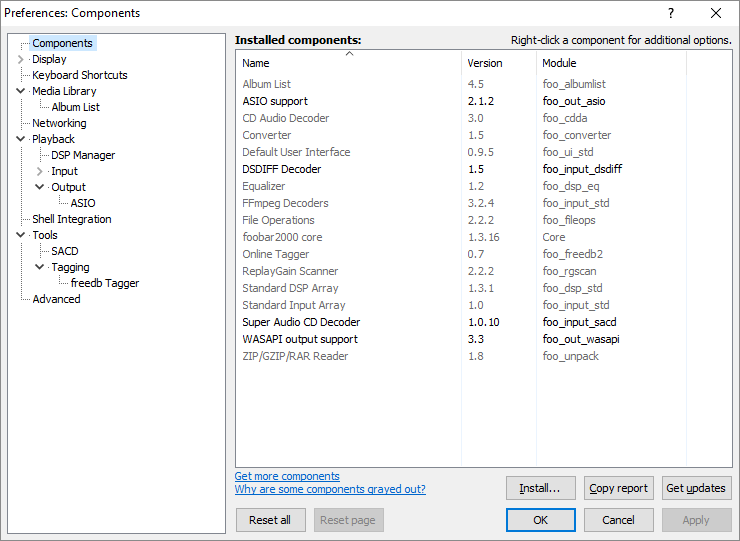Open Keyboard Shortcuts preferences
The height and width of the screenshot is (541, 740).
coord(80,75)
